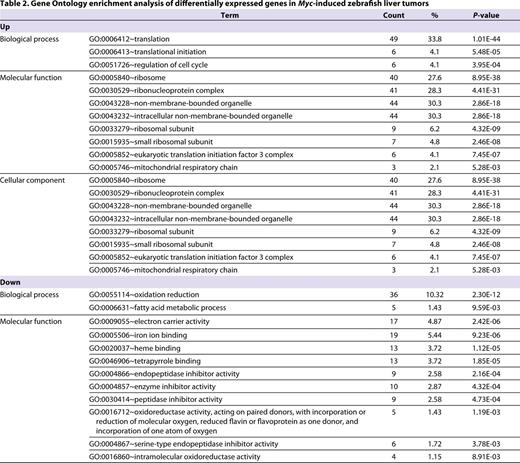
Task: Click the count value '36'
Action: pos(394,295)
